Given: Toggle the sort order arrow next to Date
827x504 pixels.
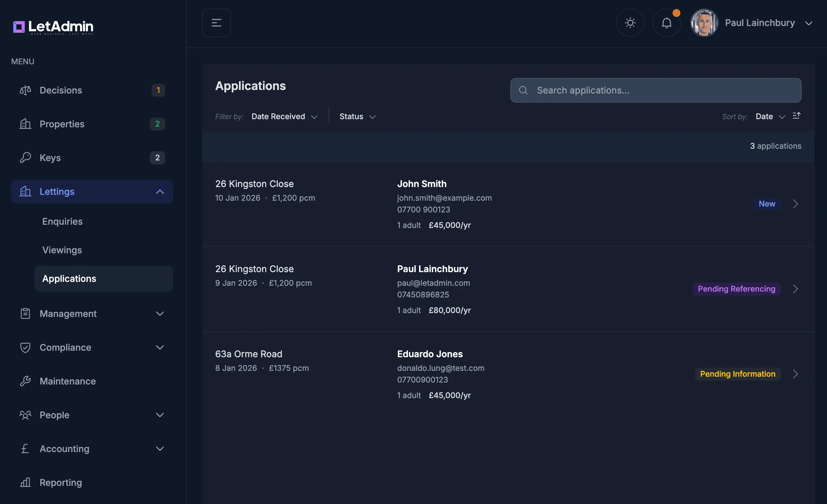Looking at the screenshot, I should (x=797, y=116).
